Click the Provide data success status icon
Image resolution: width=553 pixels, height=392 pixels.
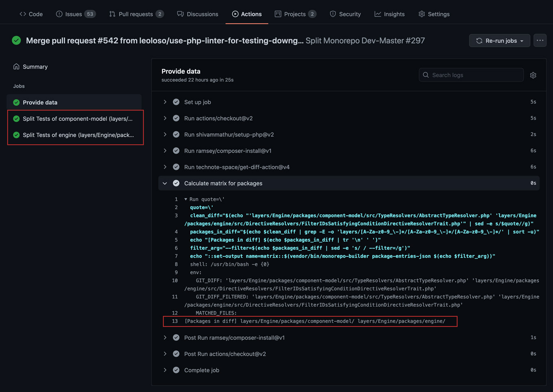point(16,102)
